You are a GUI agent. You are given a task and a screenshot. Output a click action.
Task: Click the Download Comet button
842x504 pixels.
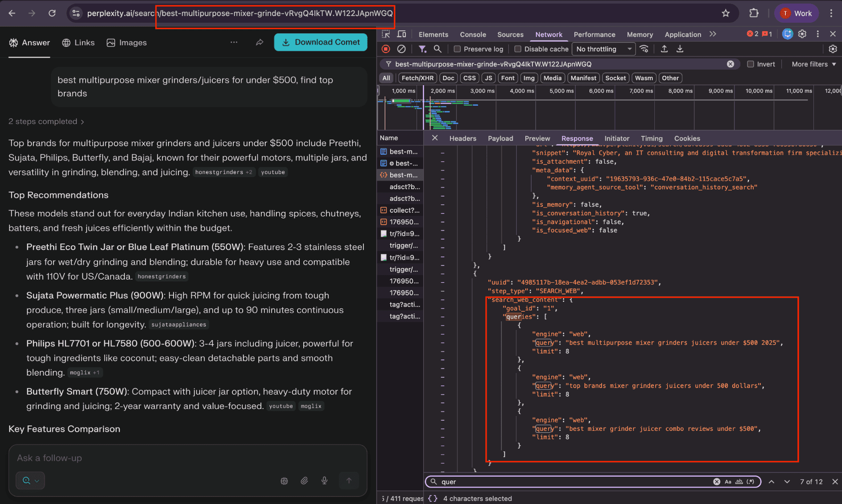321,42
